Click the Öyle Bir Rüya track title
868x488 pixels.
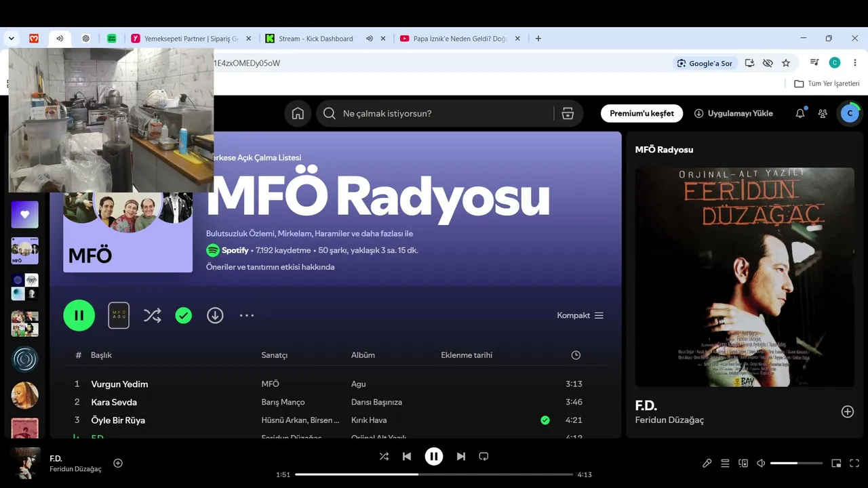[x=118, y=420]
